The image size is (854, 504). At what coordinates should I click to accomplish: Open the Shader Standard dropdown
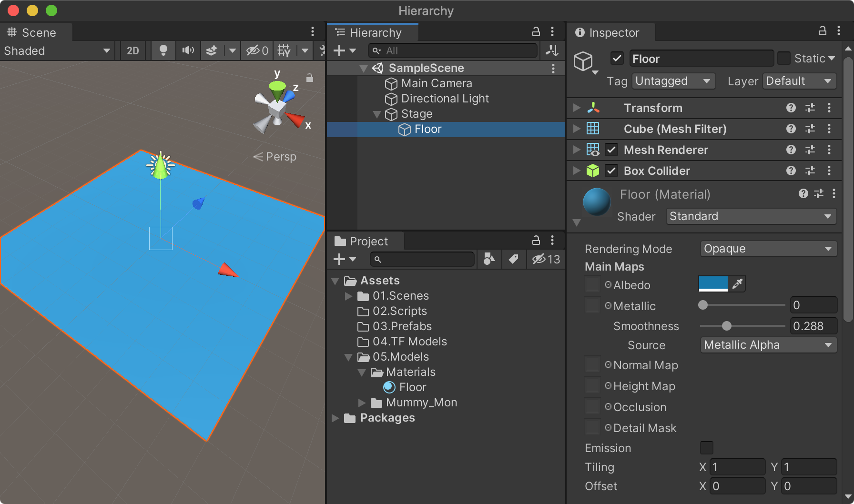pyautogui.click(x=751, y=216)
